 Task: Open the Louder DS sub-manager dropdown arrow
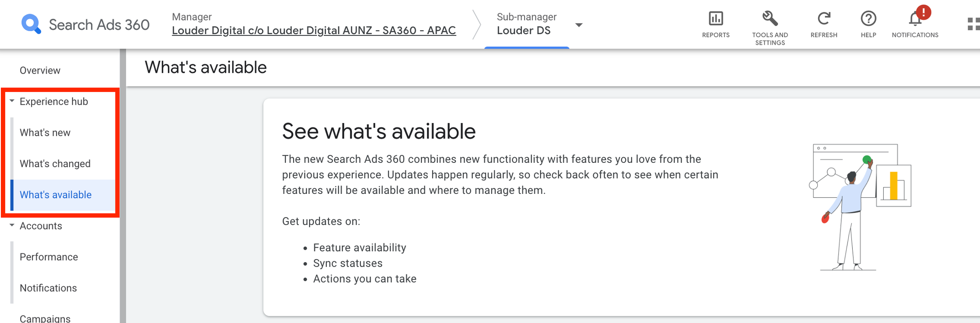pyautogui.click(x=579, y=25)
